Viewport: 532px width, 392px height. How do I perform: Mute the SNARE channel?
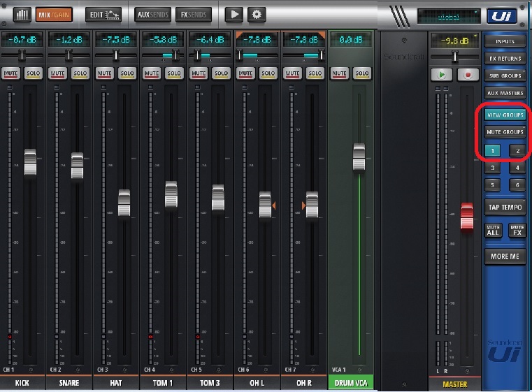(58, 73)
